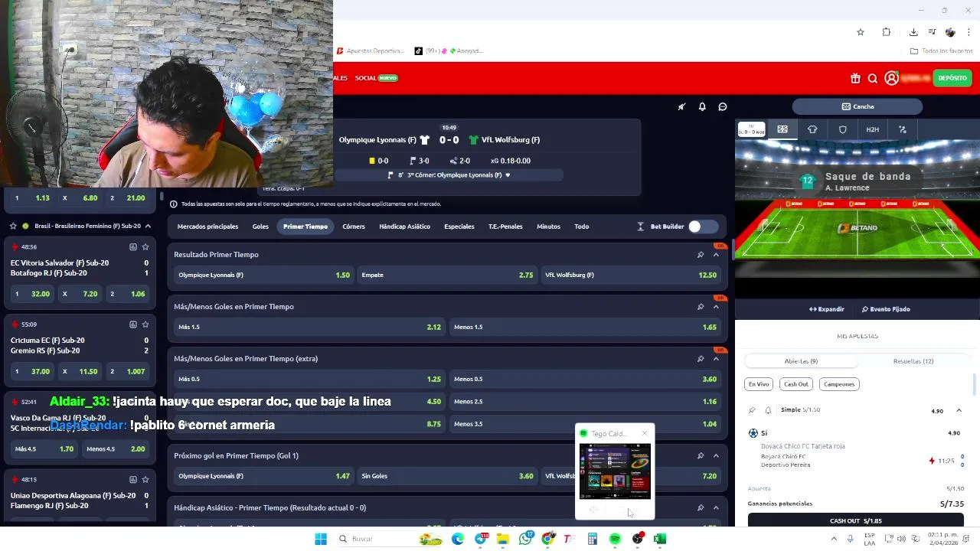Select the jersey lineups icon tab
Screen dimensions: 980x551
tap(812, 129)
